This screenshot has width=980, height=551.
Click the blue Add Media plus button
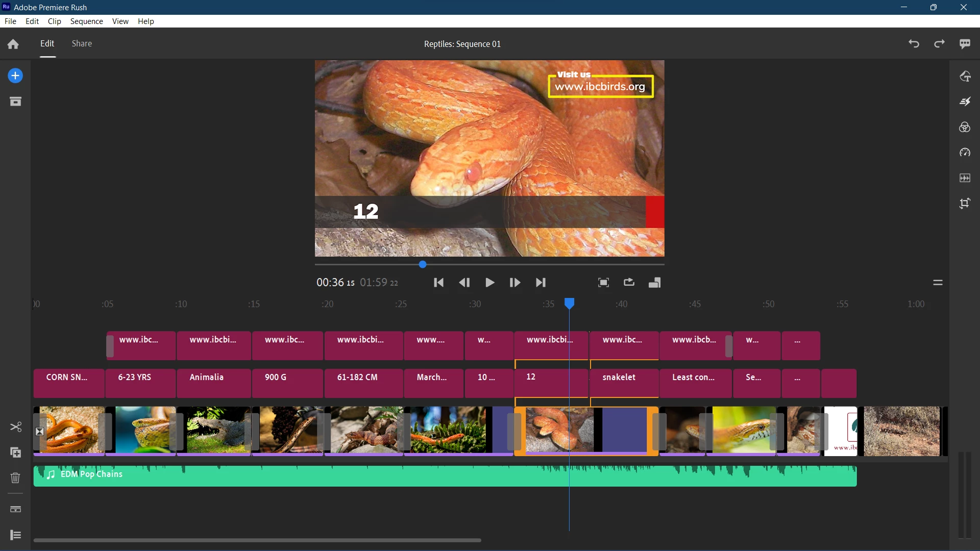(15, 76)
